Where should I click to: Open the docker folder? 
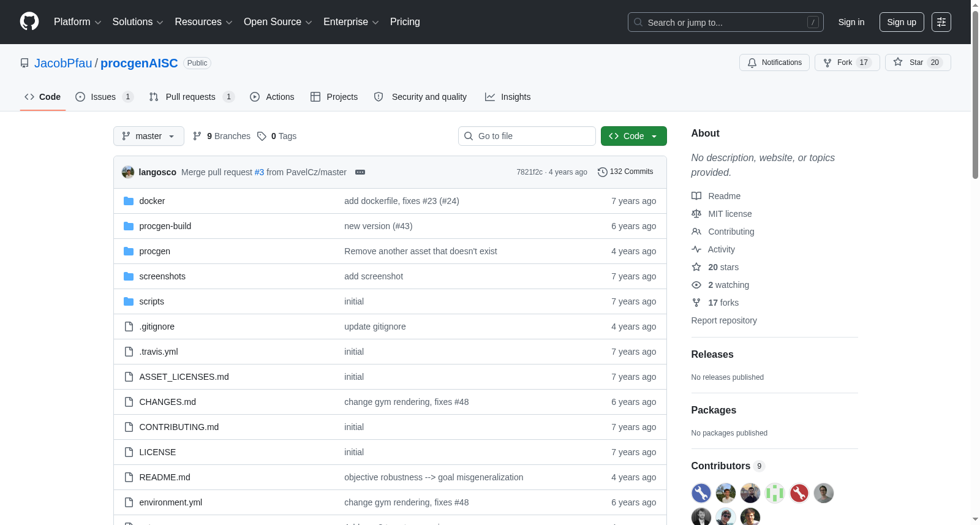point(152,201)
